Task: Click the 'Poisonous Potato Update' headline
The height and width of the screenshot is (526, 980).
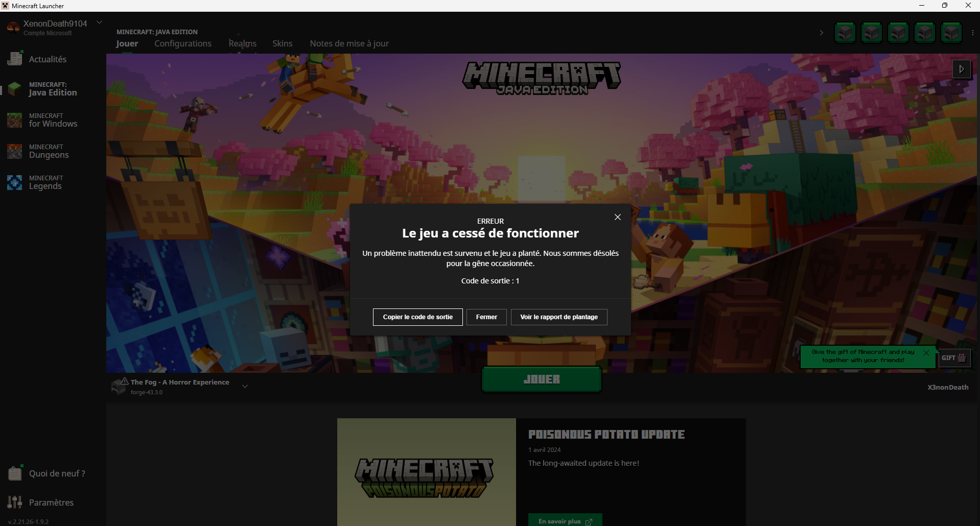Action: pyautogui.click(x=606, y=435)
